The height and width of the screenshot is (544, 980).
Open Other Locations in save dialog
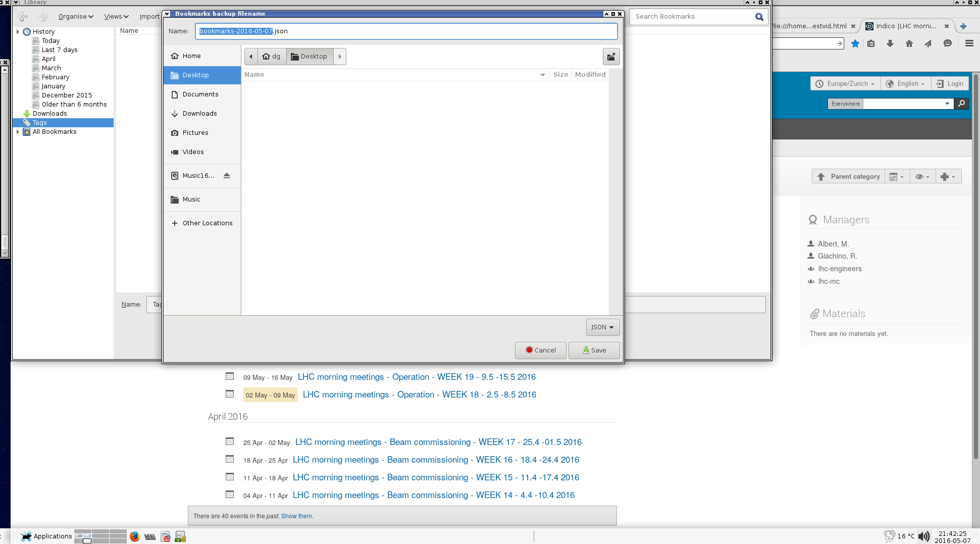[x=202, y=223]
